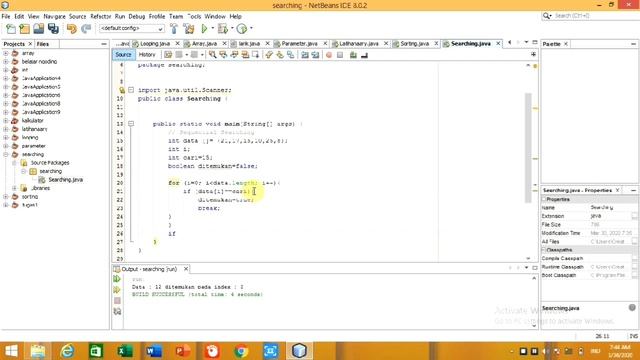Click inside the Search (Ctrl+I) field
The height and width of the screenshot is (360, 640).
click(594, 16)
